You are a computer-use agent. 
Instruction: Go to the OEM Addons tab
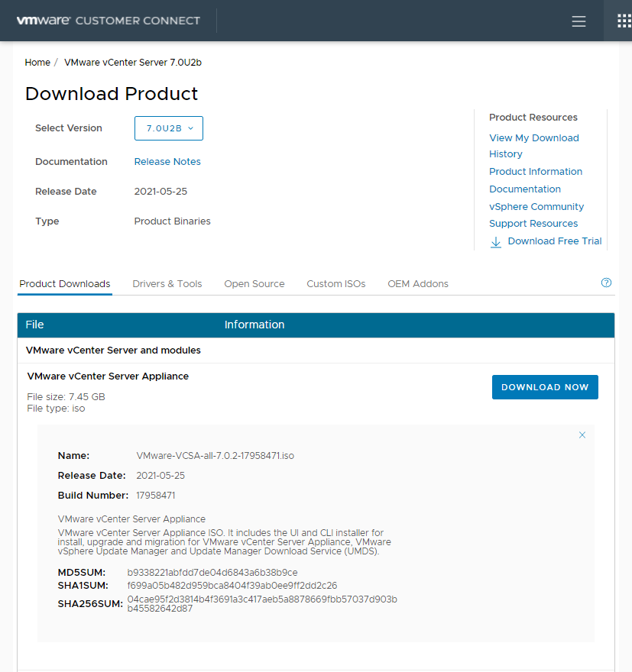[418, 284]
